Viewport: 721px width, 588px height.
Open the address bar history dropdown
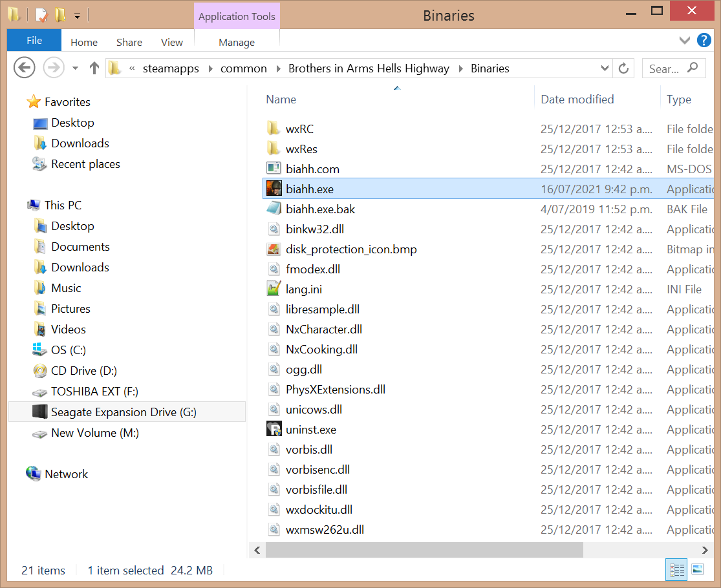[605, 68]
